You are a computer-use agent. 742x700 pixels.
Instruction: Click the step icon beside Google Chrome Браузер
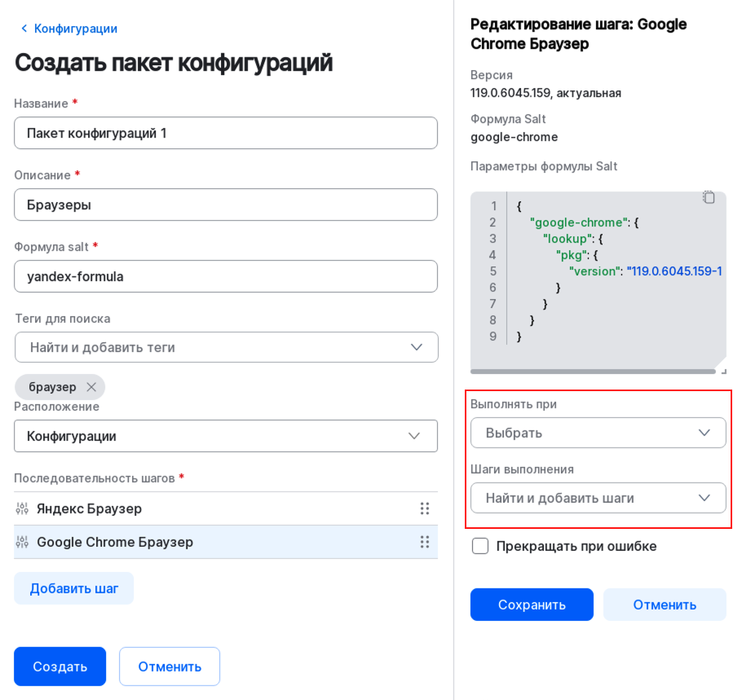tap(23, 541)
